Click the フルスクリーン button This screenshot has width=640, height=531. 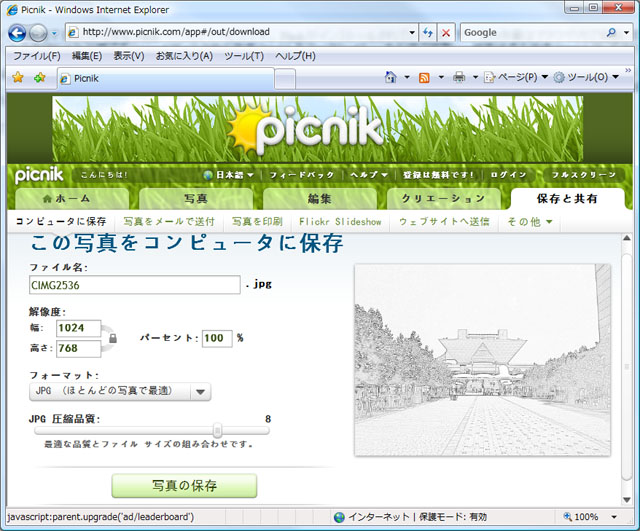[x=584, y=175]
